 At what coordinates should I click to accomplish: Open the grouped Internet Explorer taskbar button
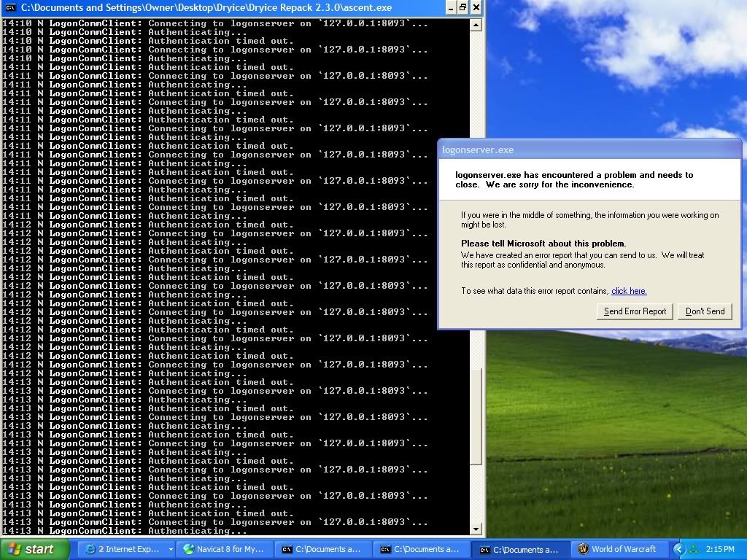(x=127, y=549)
